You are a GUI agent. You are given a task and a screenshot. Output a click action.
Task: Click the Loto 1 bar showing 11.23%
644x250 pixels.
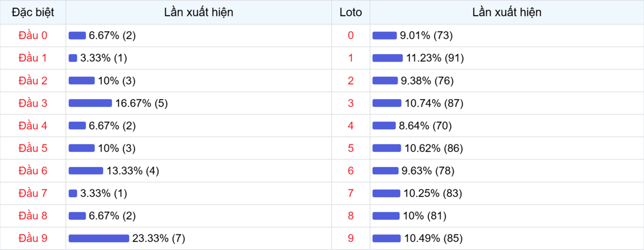pyautogui.click(x=387, y=58)
